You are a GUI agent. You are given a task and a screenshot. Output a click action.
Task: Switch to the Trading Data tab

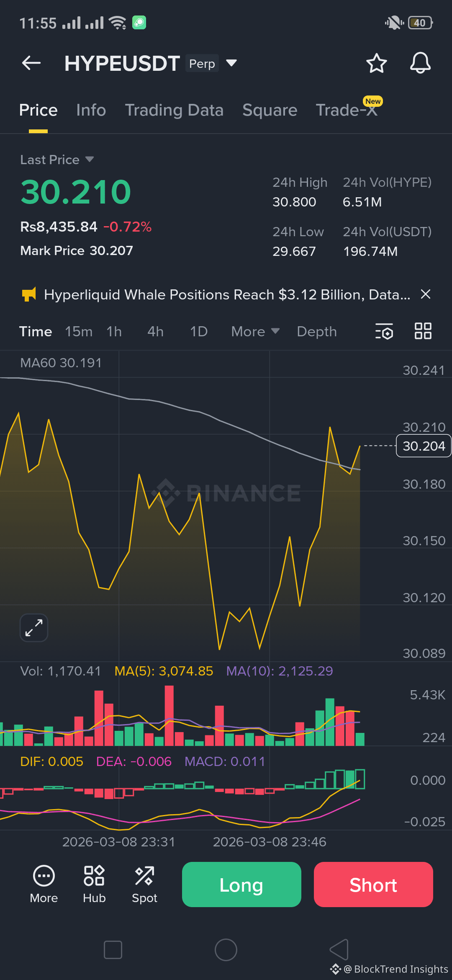click(x=174, y=110)
